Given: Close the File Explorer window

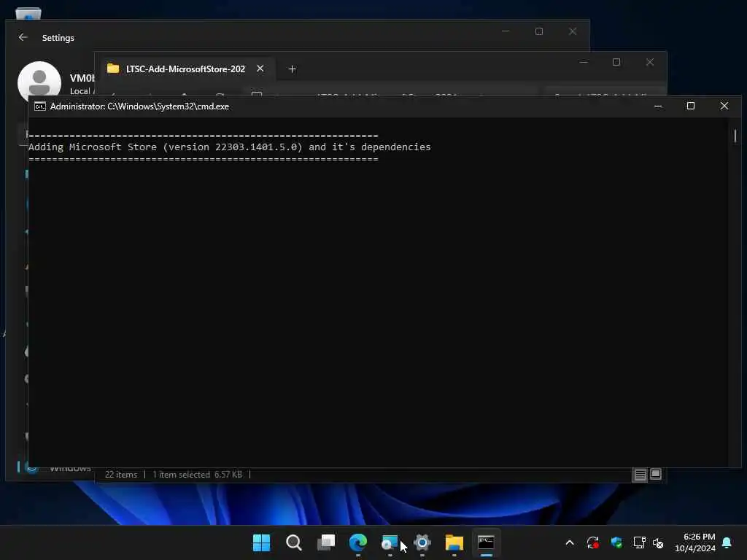Looking at the screenshot, I should click(649, 63).
